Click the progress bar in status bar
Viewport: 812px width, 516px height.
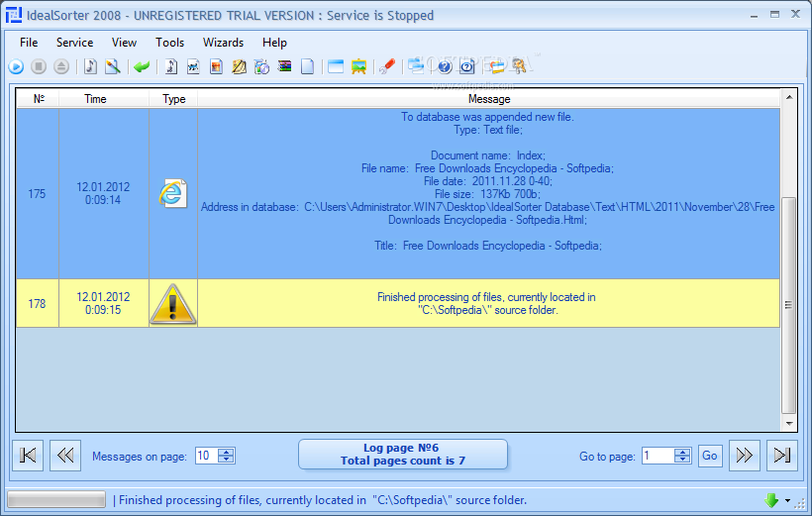pyautogui.click(x=55, y=499)
